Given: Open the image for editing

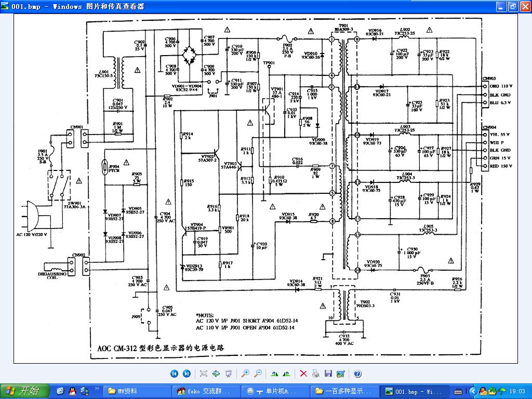Looking at the screenshot, I should [x=341, y=374].
